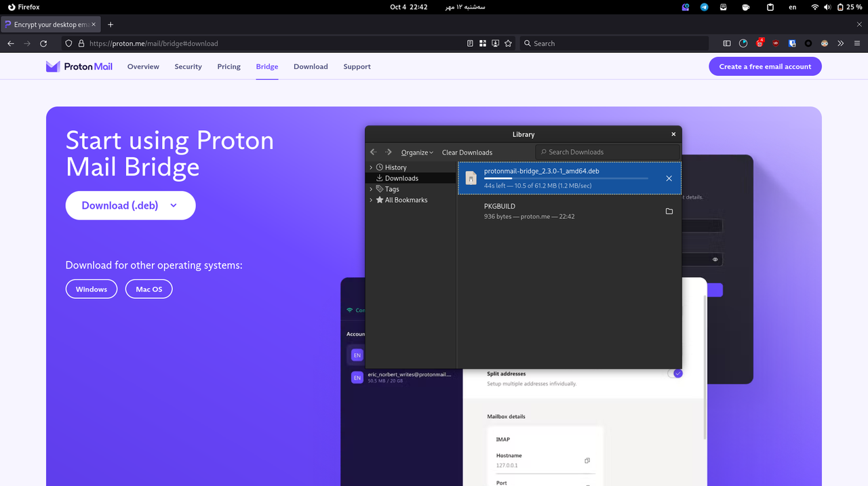Click the Library forward arrow

389,153
